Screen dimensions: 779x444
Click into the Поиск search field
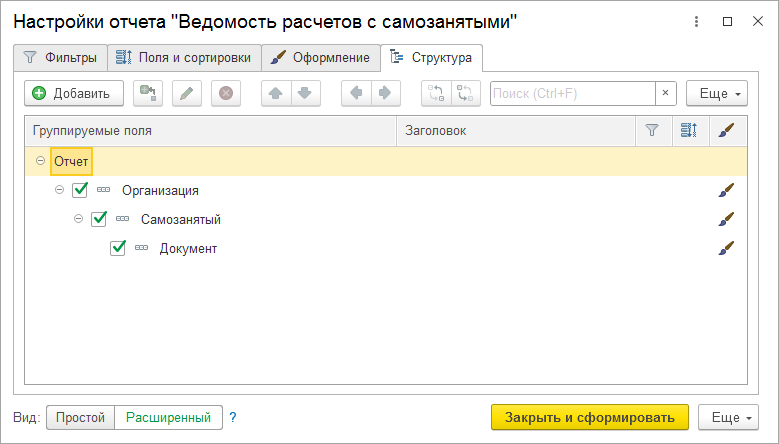coord(572,93)
